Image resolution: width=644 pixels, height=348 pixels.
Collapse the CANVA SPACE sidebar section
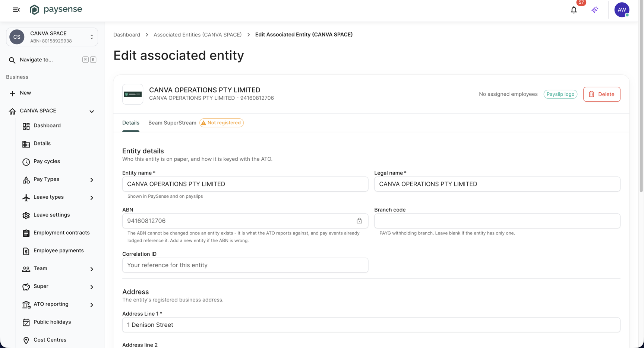click(92, 111)
